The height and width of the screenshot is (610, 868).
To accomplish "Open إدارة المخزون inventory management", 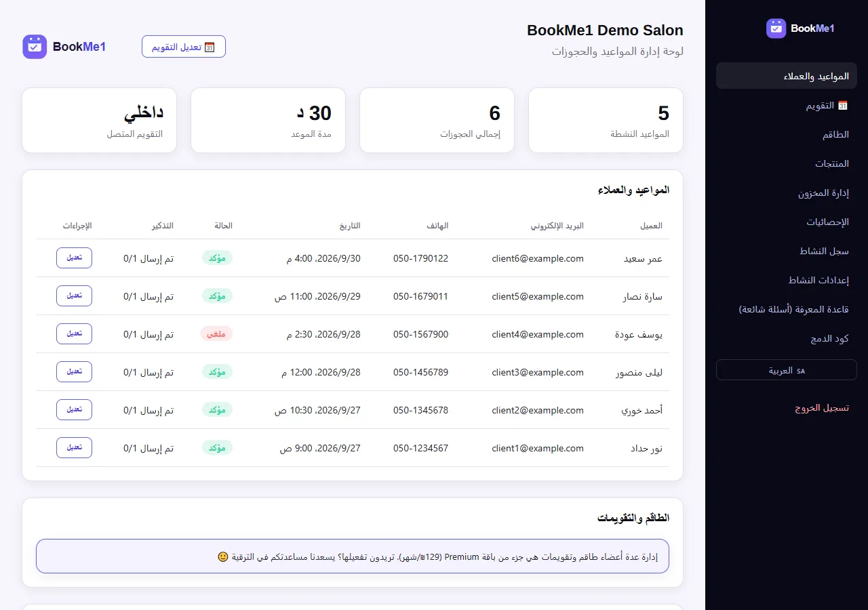I will pyautogui.click(x=787, y=192).
